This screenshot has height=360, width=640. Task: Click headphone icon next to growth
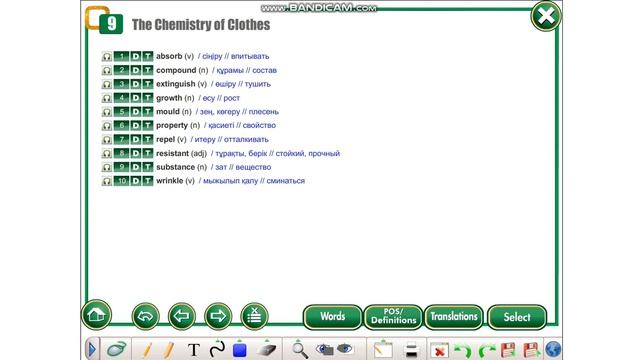click(x=107, y=98)
